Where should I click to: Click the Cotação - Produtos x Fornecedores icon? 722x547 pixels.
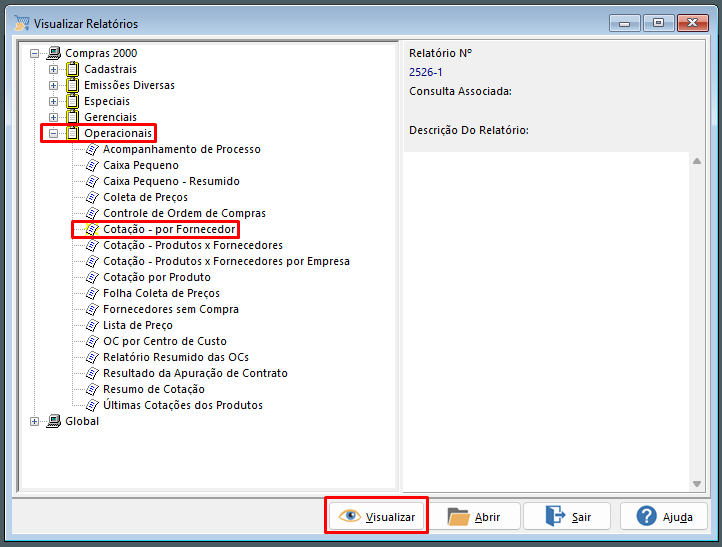click(x=92, y=245)
